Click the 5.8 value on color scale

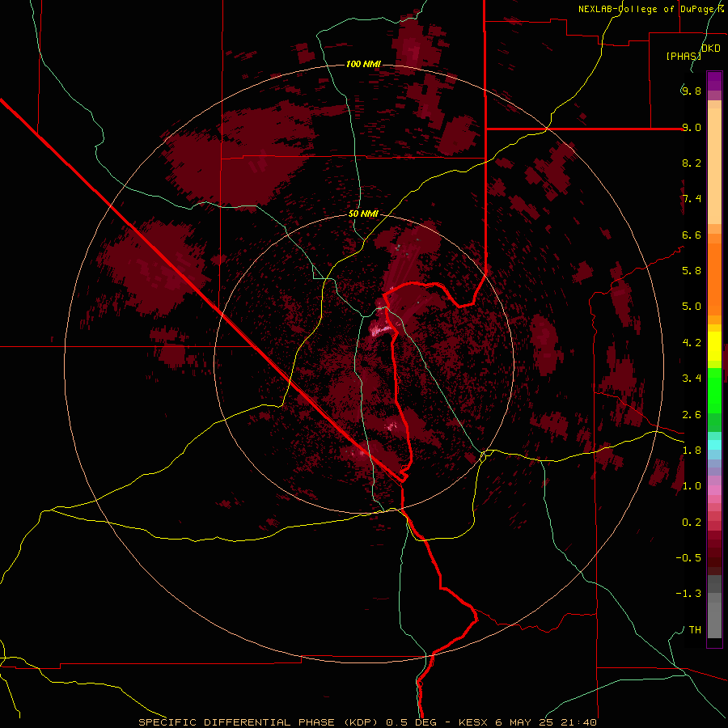[x=692, y=270]
